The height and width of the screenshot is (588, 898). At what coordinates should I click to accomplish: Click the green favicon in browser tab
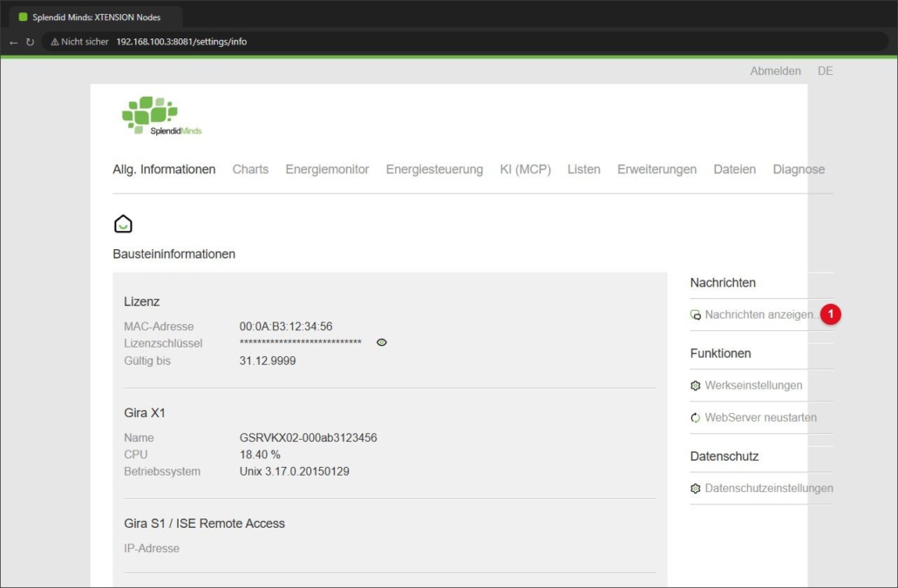pyautogui.click(x=23, y=17)
